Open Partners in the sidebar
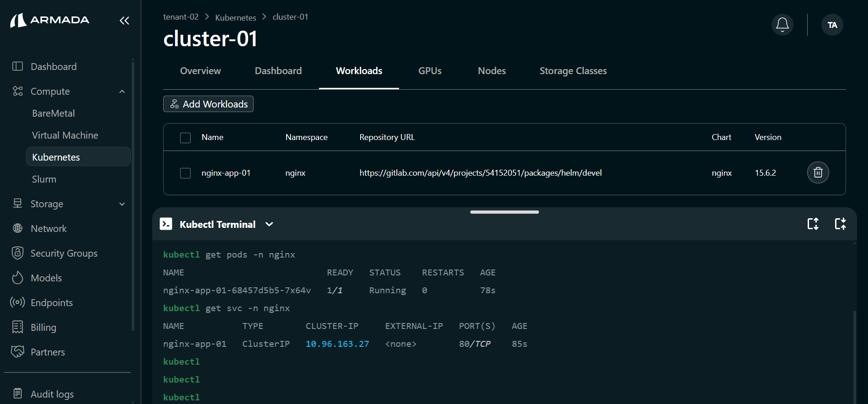 (48, 352)
